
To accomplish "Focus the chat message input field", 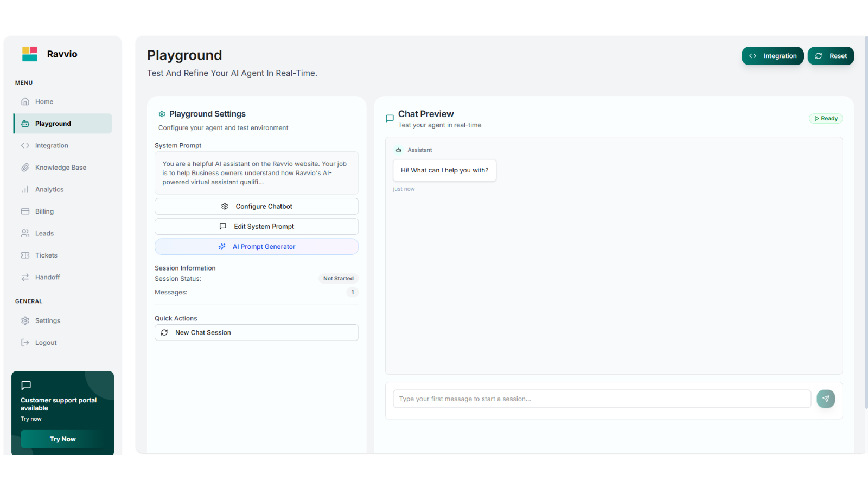I will click(x=602, y=399).
